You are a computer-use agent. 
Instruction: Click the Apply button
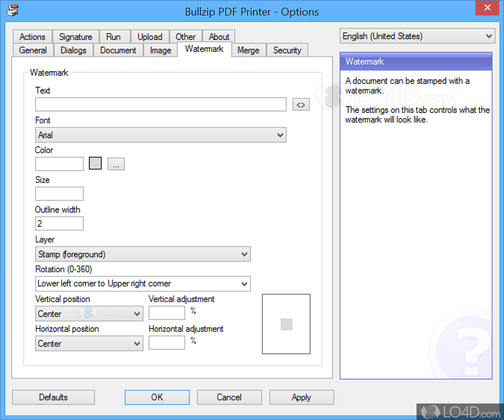coord(301,397)
